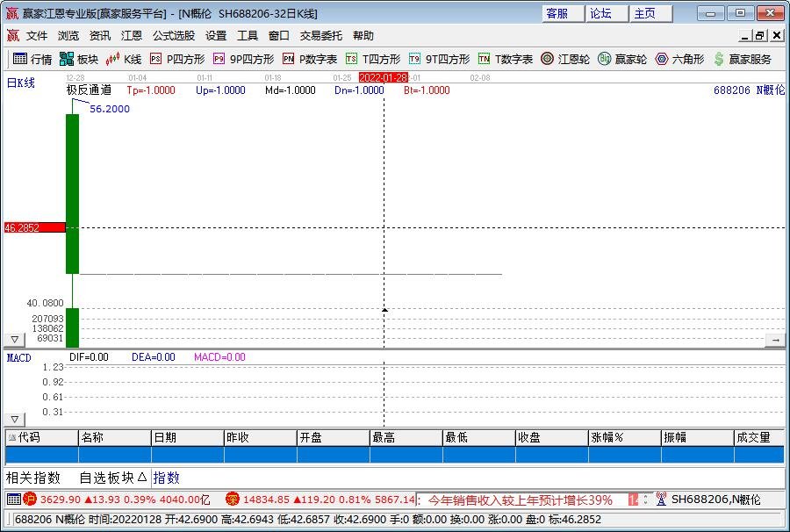This screenshot has width=790, height=532.
Task: Step the news ticker spinner arrows
Action: 646,500
